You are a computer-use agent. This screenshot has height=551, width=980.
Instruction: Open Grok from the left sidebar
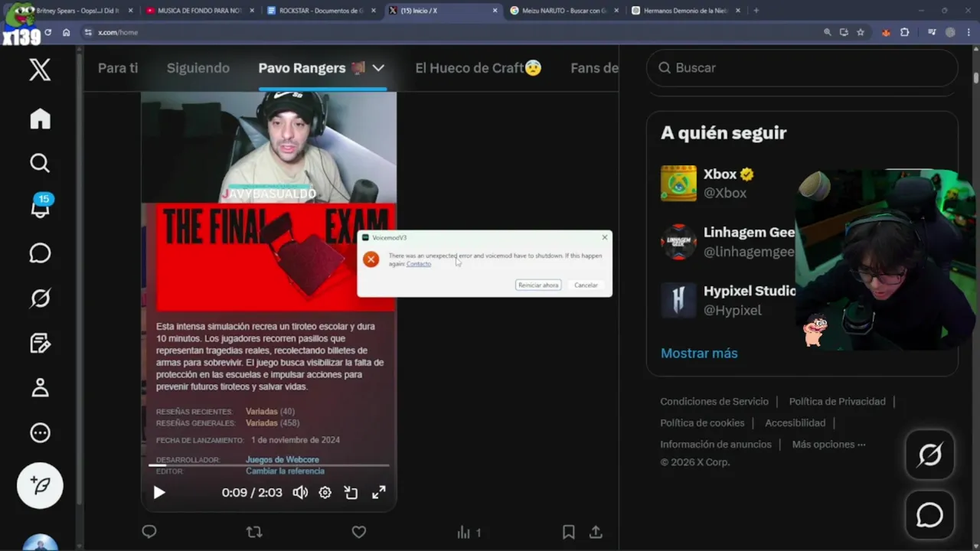(x=40, y=298)
